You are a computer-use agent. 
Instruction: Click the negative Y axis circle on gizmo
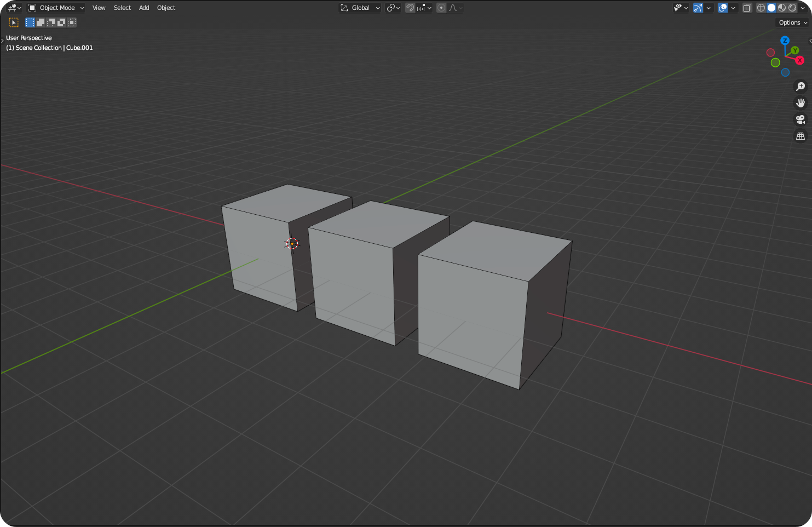pos(775,62)
